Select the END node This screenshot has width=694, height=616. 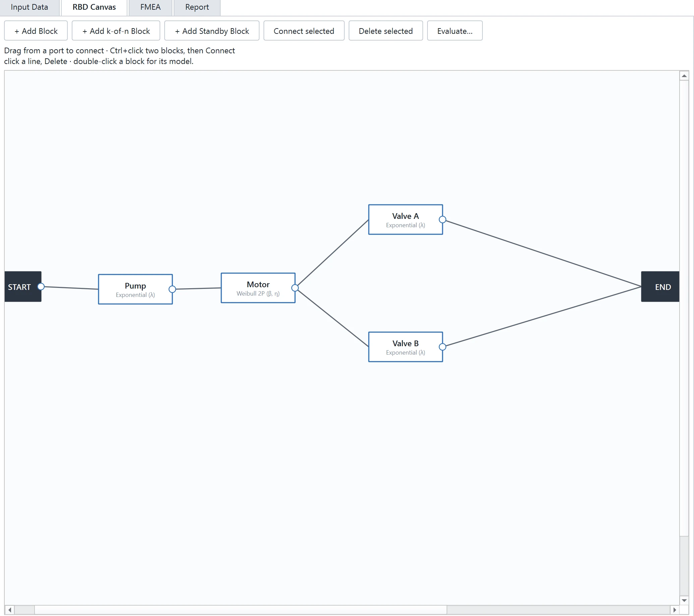click(660, 287)
